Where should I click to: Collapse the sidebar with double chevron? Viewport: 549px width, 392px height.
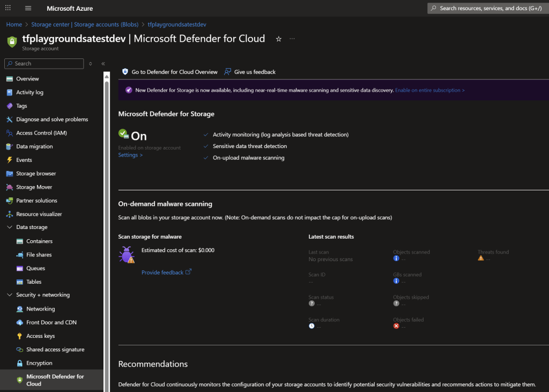[x=103, y=64]
